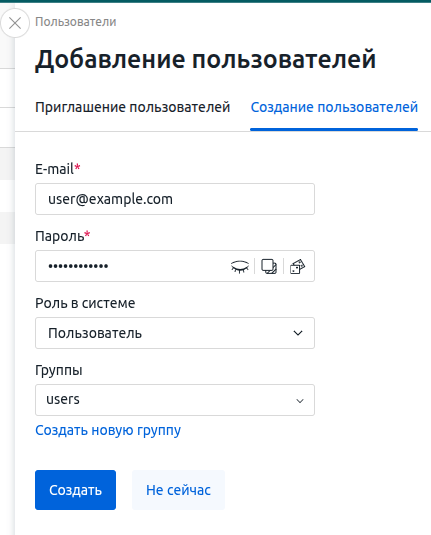Viewport: 431px width, 535px height.
Task: Open the Пользователь role dropdown
Action: point(175,333)
